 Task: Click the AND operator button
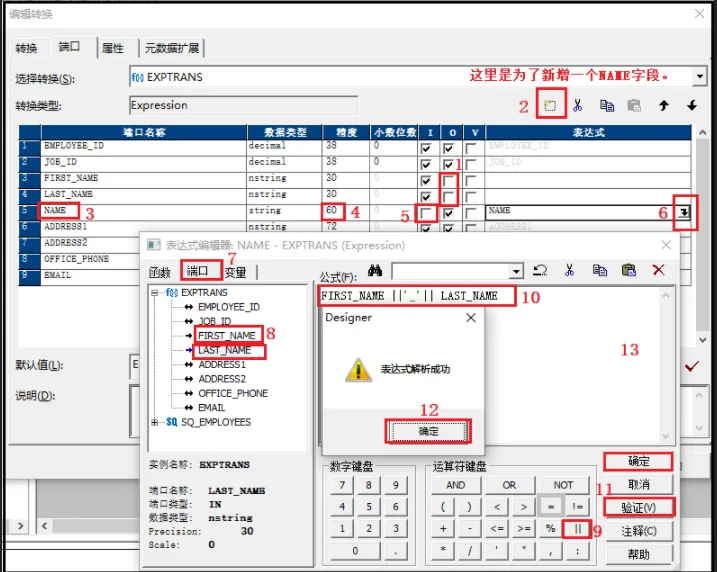455,485
